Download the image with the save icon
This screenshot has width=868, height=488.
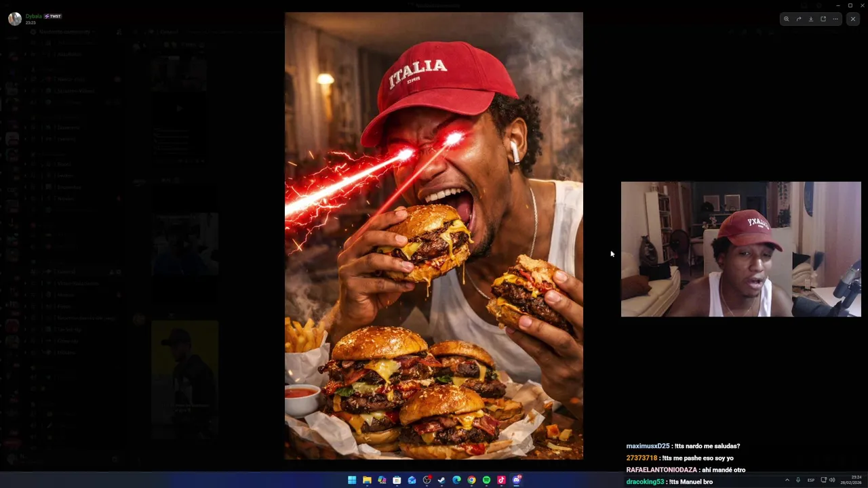pyautogui.click(x=811, y=19)
